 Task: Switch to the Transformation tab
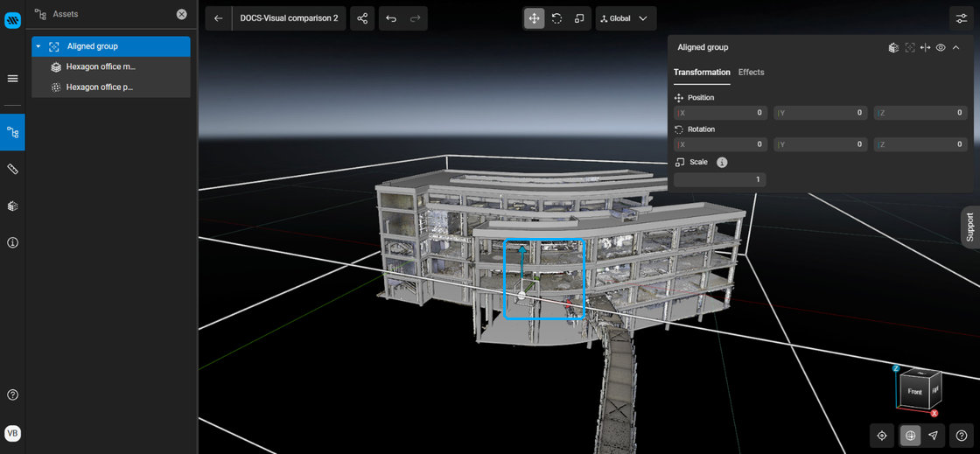[x=702, y=73]
